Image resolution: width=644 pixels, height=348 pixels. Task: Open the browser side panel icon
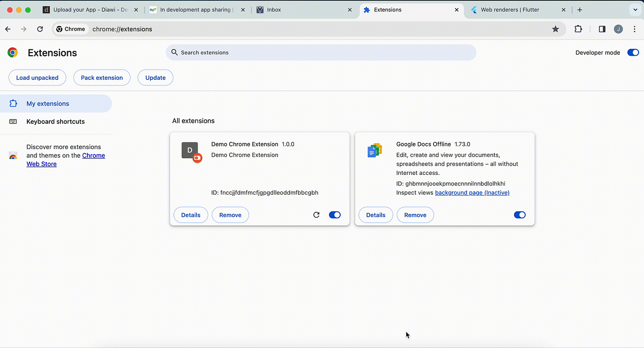tap(602, 29)
